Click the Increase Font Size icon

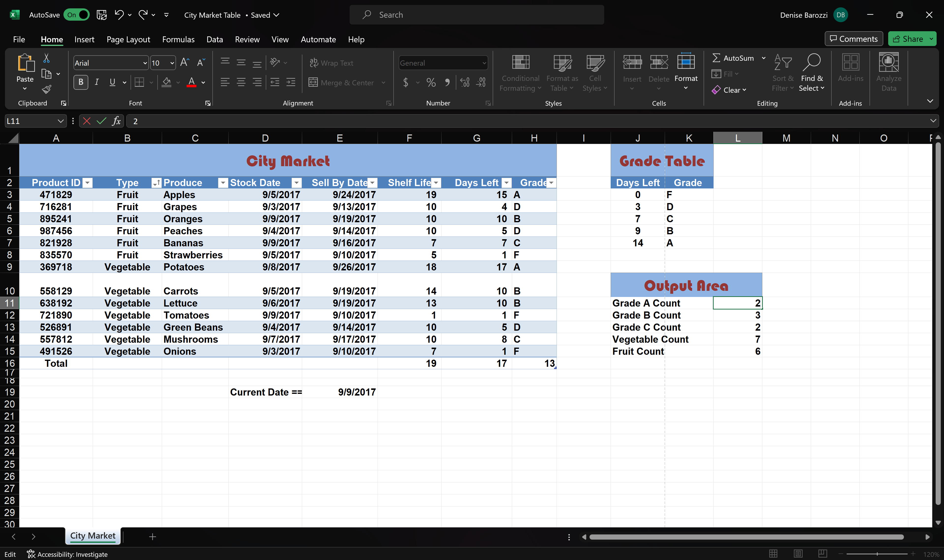185,63
